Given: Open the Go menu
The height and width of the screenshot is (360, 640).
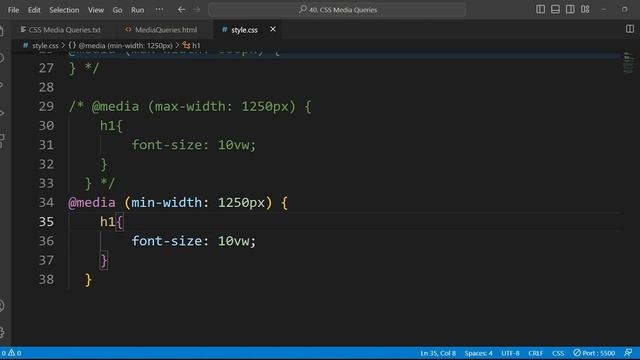Looking at the screenshot, I should click(118, 10).
